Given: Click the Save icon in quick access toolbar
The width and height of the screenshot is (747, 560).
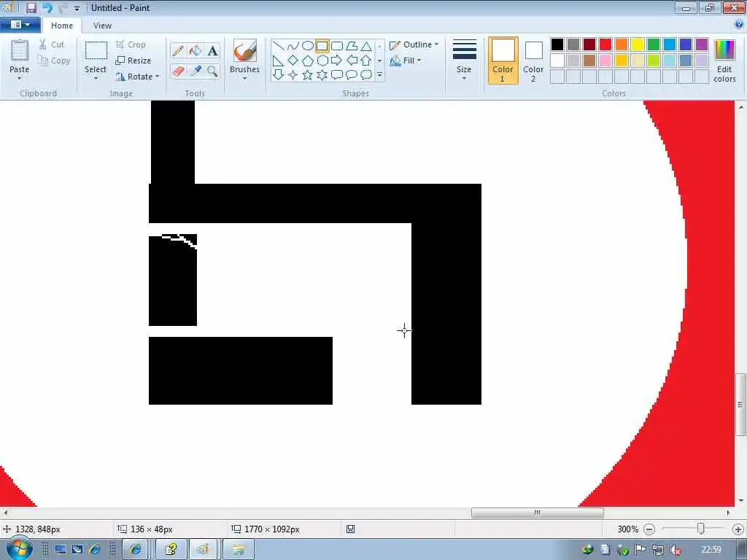Looking at the screenshot, I should pos(31,7).
